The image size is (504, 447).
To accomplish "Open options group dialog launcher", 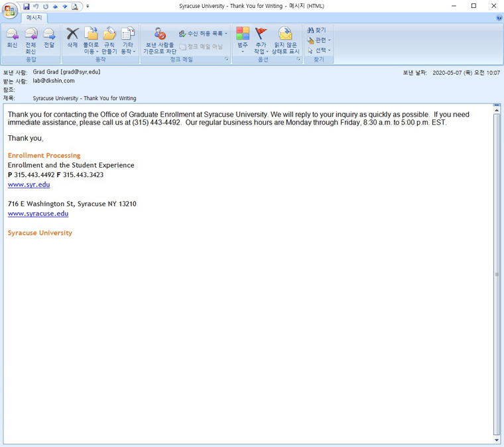I will [298, 59].
